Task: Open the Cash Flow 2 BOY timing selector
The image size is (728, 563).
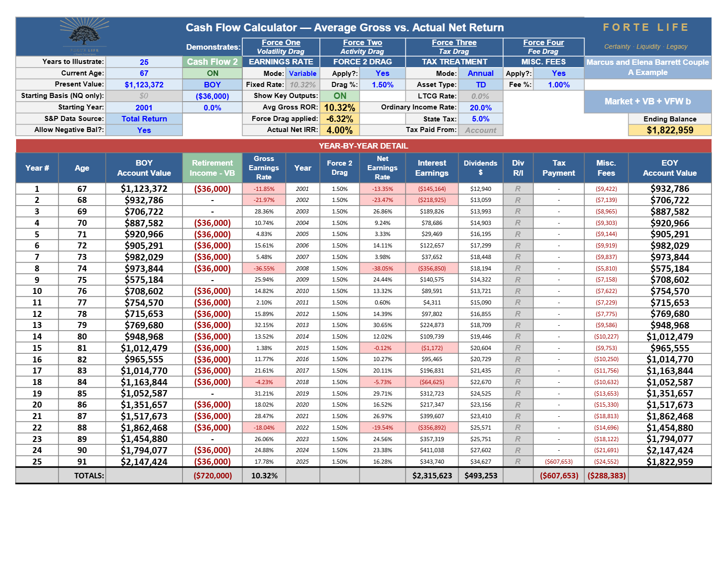Action: pos(212,85)
